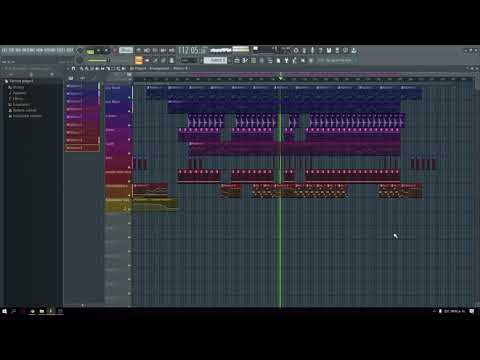
Task: Open the Generators item in browser
Action: (x=19, y=104)
